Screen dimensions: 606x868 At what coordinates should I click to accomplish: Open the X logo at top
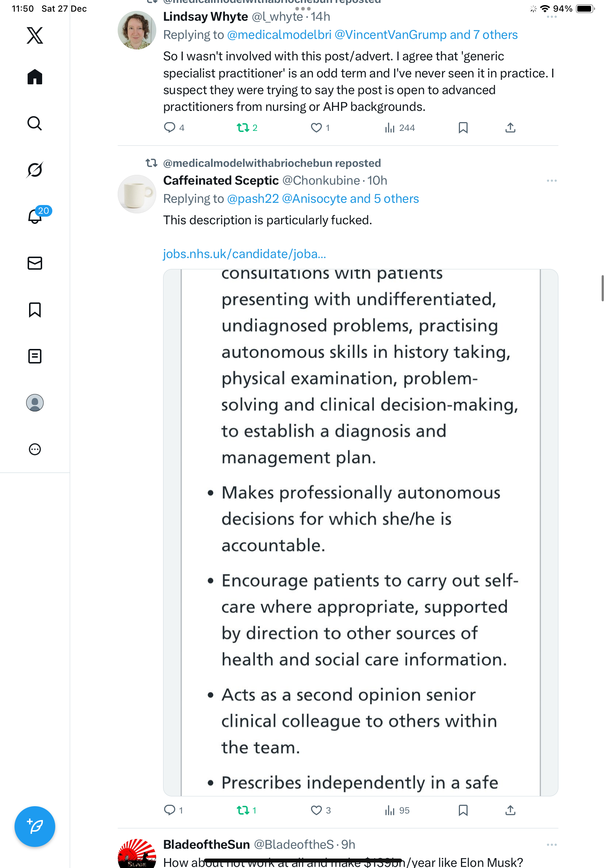(35, 36)
